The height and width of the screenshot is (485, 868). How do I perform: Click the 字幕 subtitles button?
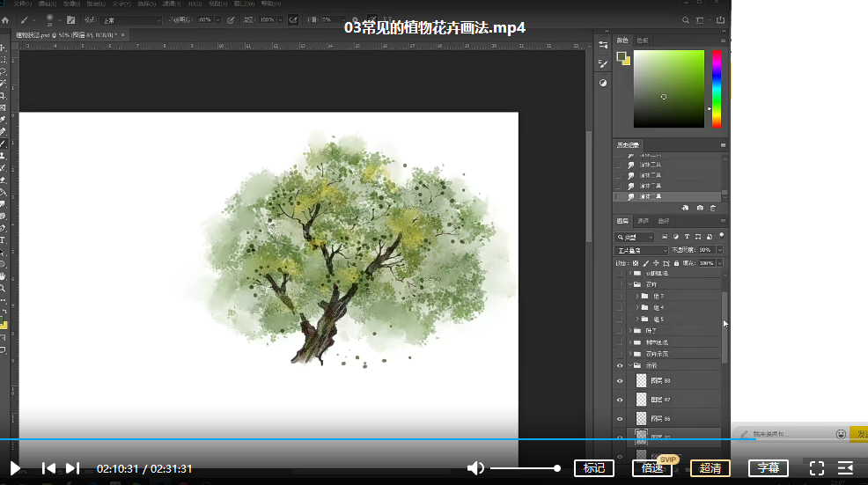pos(769,468)
